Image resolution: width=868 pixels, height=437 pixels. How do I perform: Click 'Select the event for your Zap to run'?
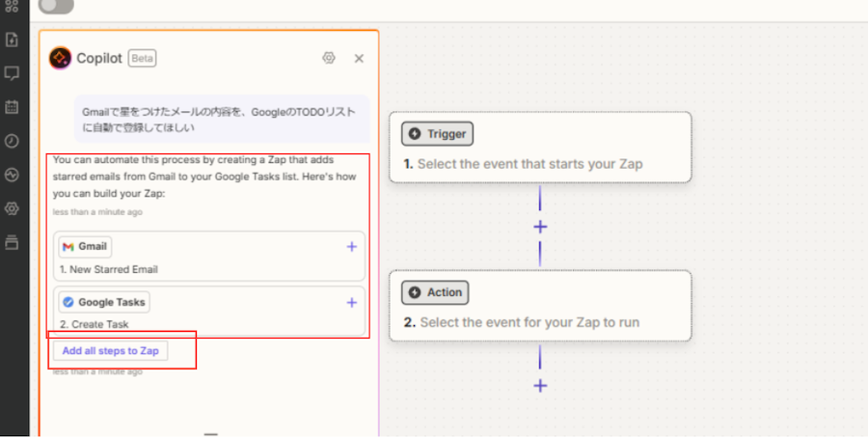(x=529, y=322)
